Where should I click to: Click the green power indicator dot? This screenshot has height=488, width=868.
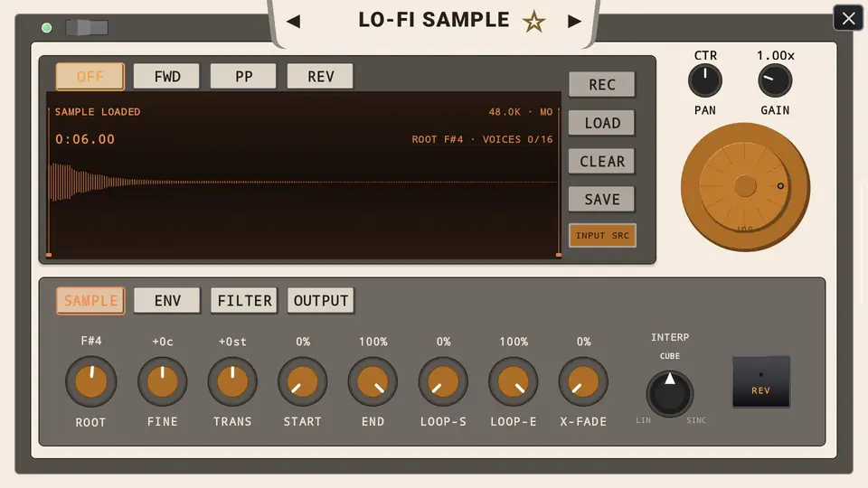[46, 28]
